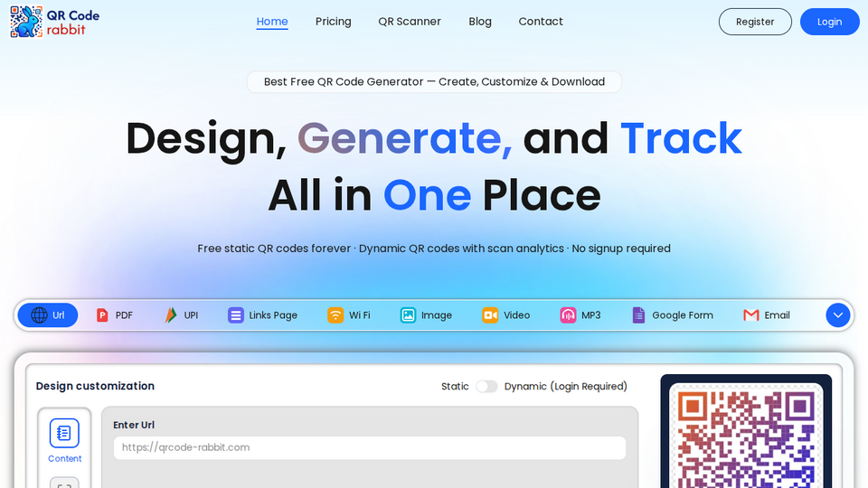Click the 'Design customization' heading
The height and width of the screenshot is (488, 868).
[x=95, y=386]
